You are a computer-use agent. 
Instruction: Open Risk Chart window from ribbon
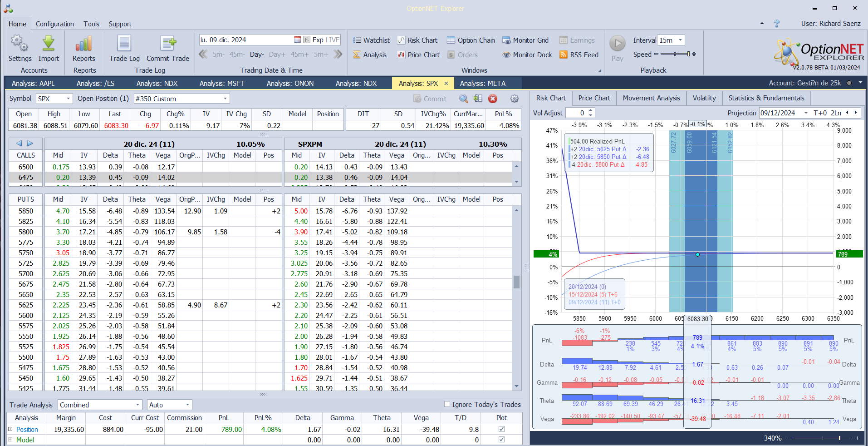(x=417, y=40)
